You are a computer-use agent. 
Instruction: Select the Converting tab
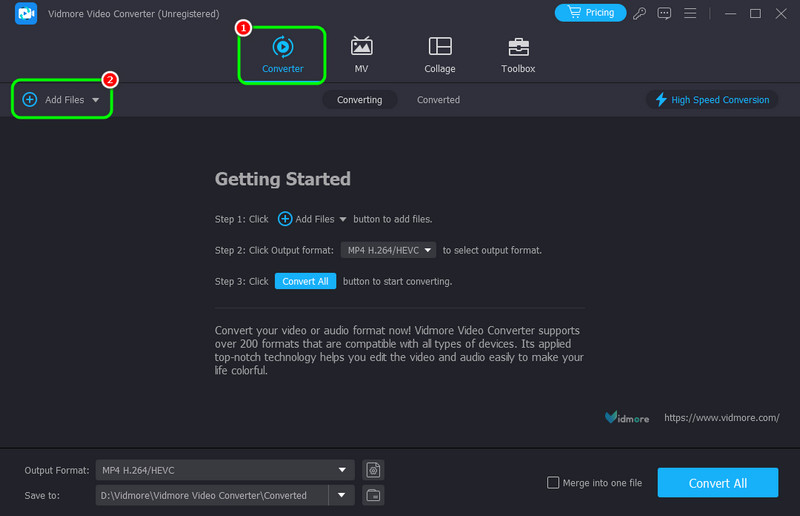[x=359, y=100]
